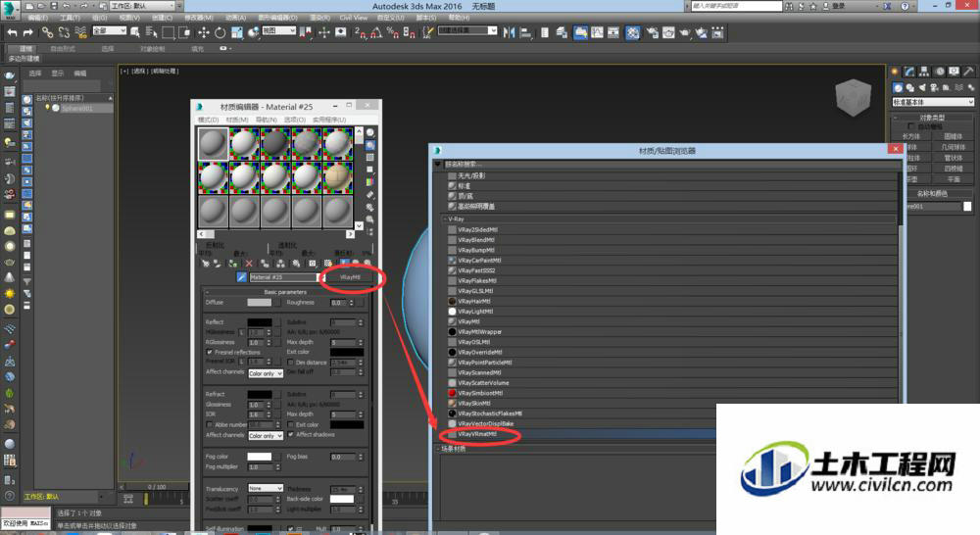
Task: Toggle the L lock beside Fresnel IOR
Action: pyautogui.click(x=241, y=362)
